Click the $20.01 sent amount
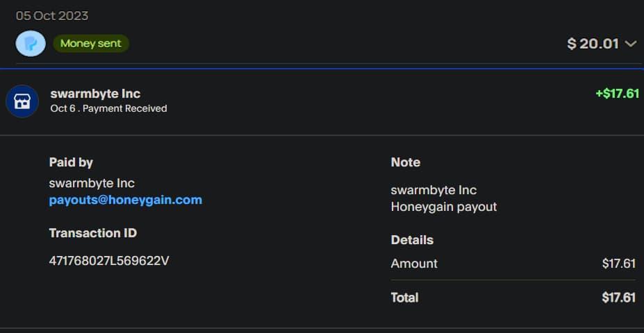Screen dimensions: 644x333 tap(593, 44)
